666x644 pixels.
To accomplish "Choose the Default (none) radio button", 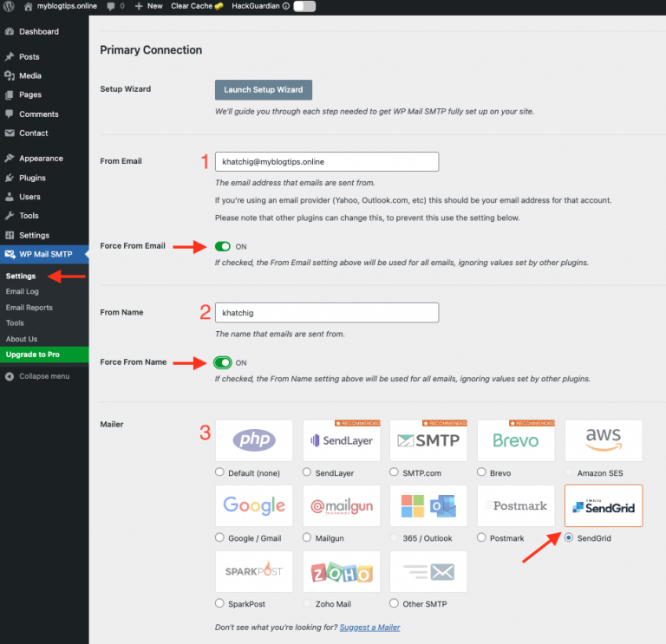I will click(219, 472).
